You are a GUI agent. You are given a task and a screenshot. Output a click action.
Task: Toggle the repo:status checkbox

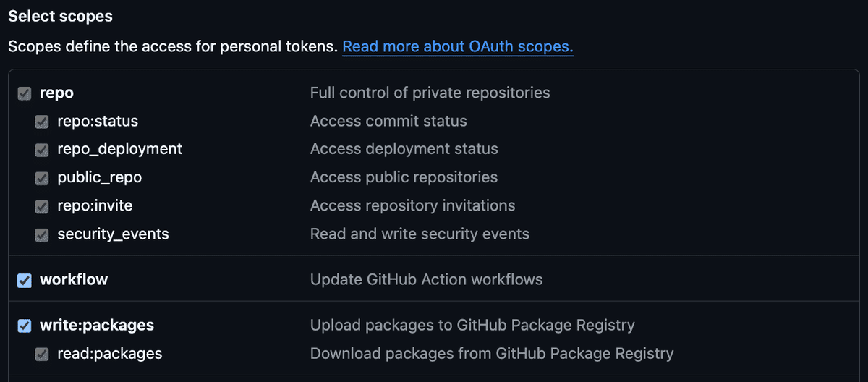(43, 122)
